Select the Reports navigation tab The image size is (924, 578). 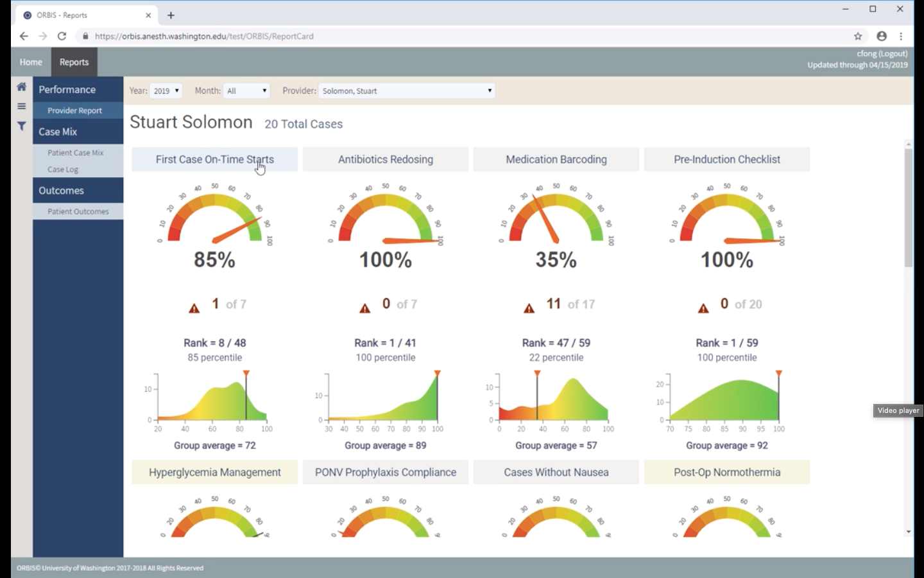click(74, 62)
